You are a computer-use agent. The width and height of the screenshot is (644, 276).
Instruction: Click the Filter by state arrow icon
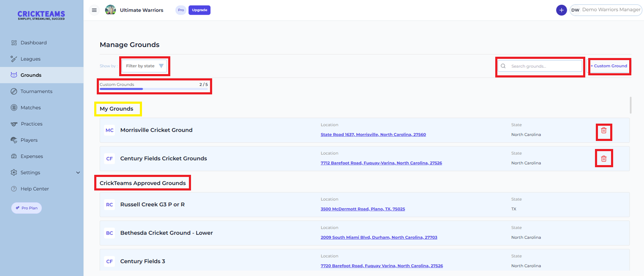[161, 66]
